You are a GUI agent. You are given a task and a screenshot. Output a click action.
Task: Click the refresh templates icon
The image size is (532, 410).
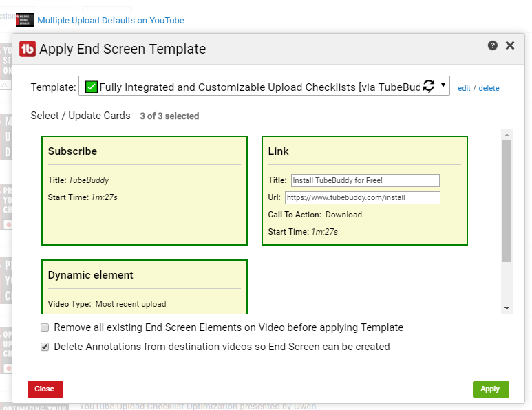tap(429, 86)
